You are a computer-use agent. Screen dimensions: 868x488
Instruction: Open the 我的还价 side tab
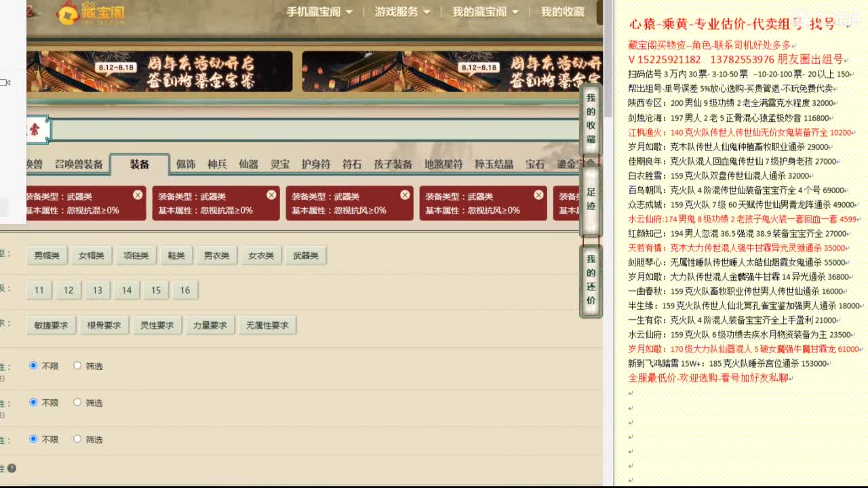tap(591, 280)
